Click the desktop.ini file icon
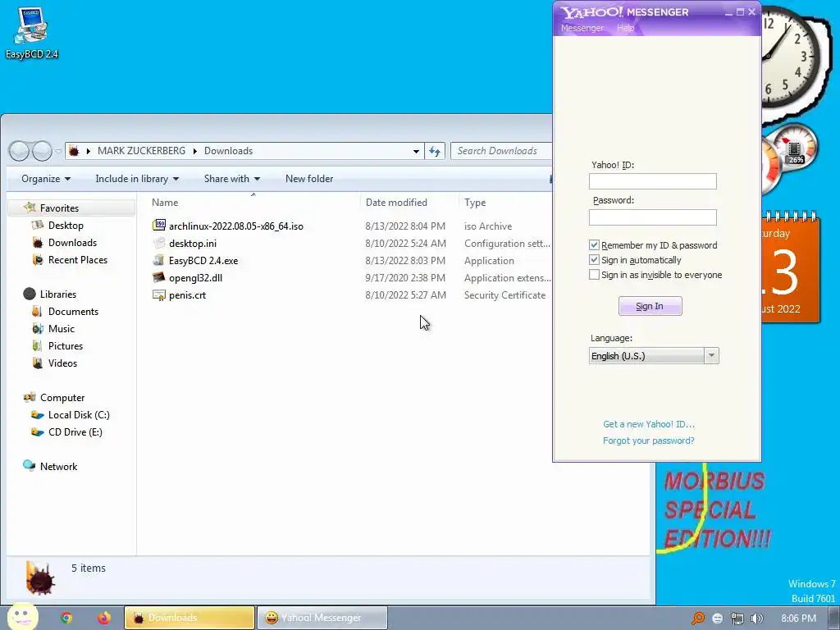This screenshot has width=840, height=630. (x=159, y=243)
